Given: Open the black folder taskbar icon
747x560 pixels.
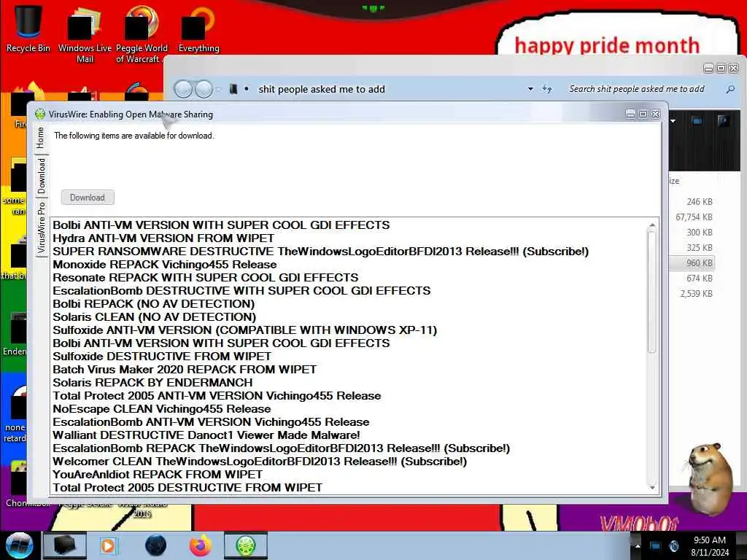Looking at the screenshot, I should pyautogui.click(x=65, y=545).
